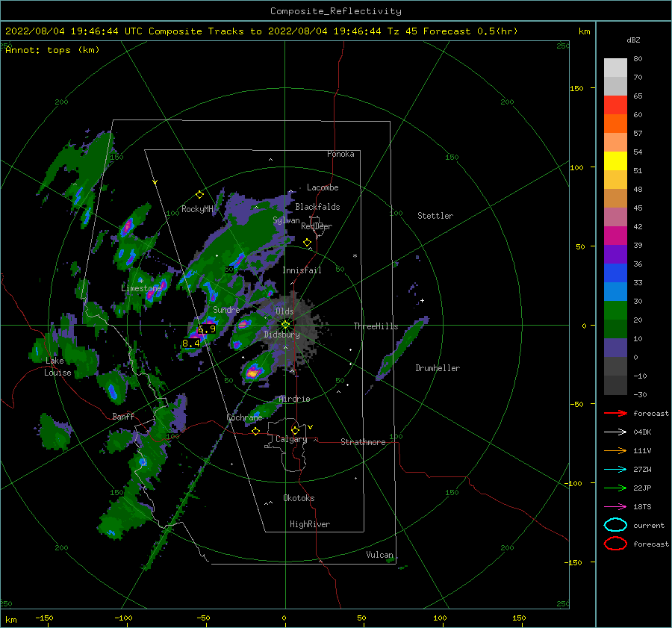
Task: Click the dBZ scale heading
Action: (633, 40)
